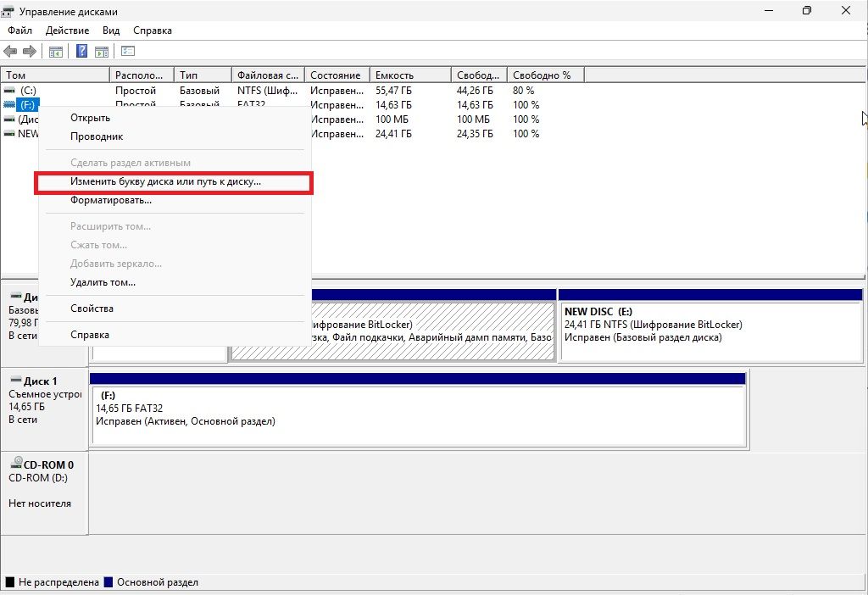Screen dimensions: 868x595
Task: Sort by the Свобод... column header
Action: pyautogui.click(x=479, y=75)
